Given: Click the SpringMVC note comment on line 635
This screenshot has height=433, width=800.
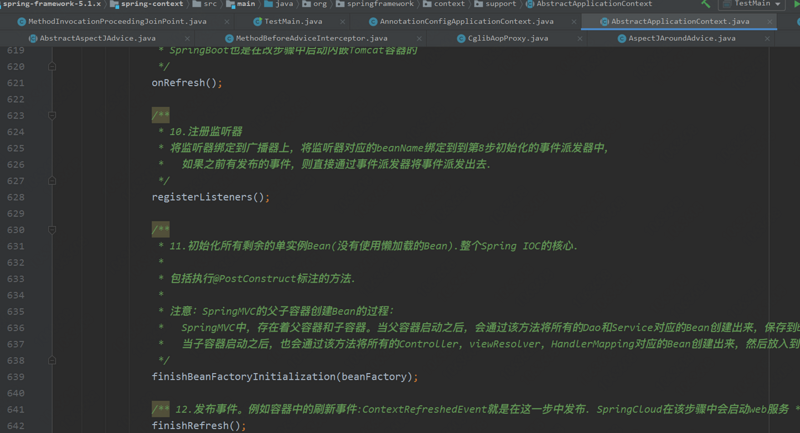Looking at the screenshot, I should coord(282,311).
